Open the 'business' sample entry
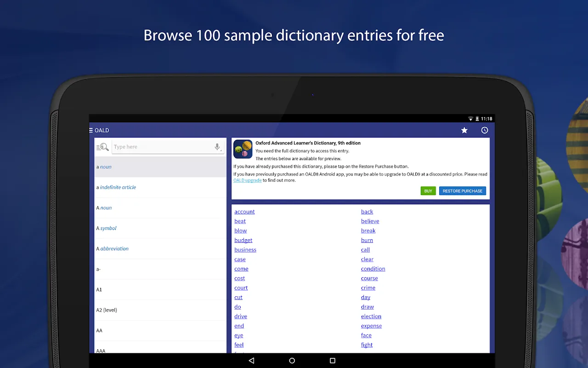Viewport: 588px width, 368px height. coord(245,250)
